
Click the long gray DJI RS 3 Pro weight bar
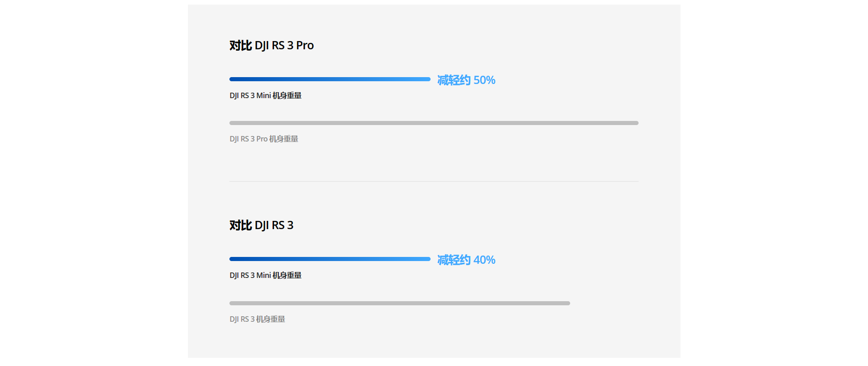(433, 123)
